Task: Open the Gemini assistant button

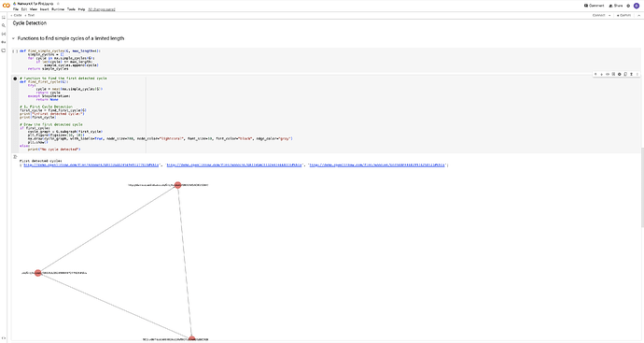Action: click(623, 15)
